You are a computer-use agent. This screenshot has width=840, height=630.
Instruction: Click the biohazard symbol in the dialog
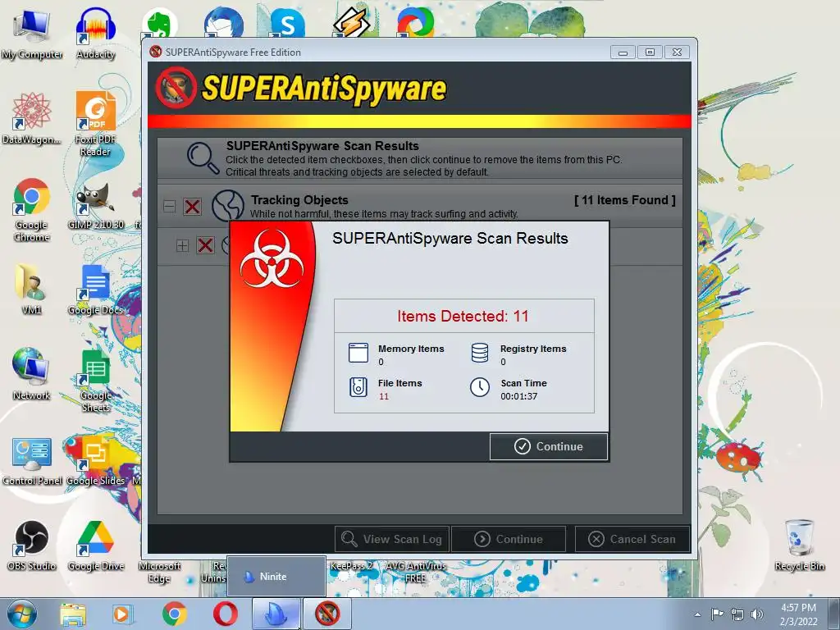coord(272,258)
